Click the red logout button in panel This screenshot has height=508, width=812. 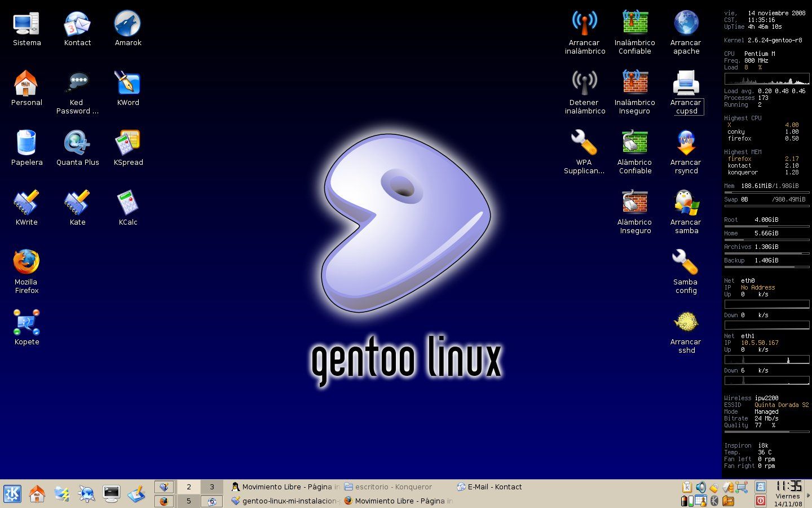760,501
